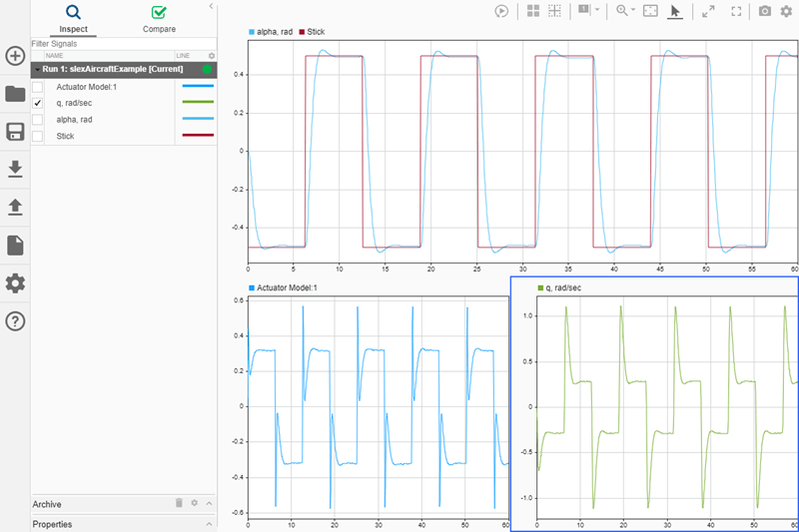The width and height of the screenshot is (799, 532).
Task: Switch to the Inspect tab
Action: pyautogui.click(x=73, y=18)
